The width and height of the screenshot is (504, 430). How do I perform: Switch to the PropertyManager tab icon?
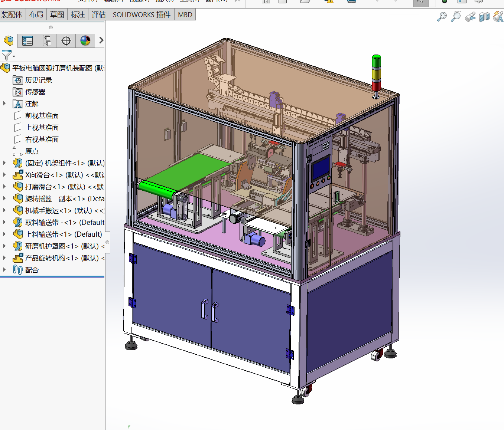click(x=27, y=40)
